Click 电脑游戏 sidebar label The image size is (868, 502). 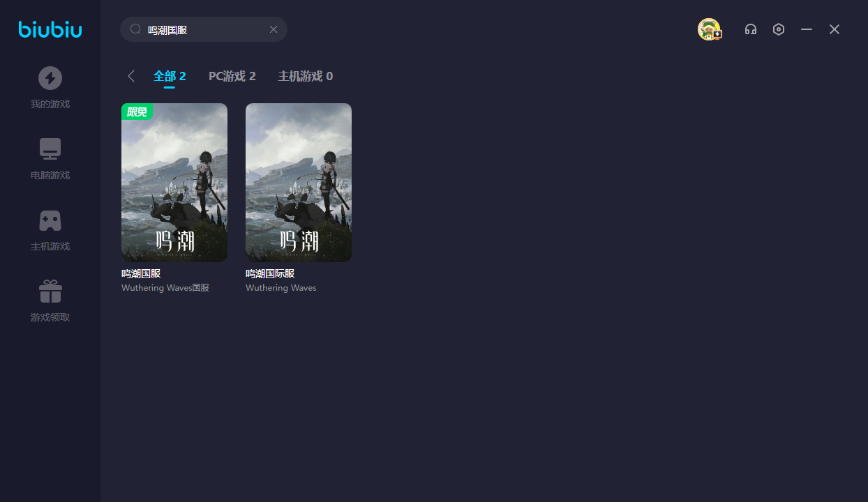50,176
